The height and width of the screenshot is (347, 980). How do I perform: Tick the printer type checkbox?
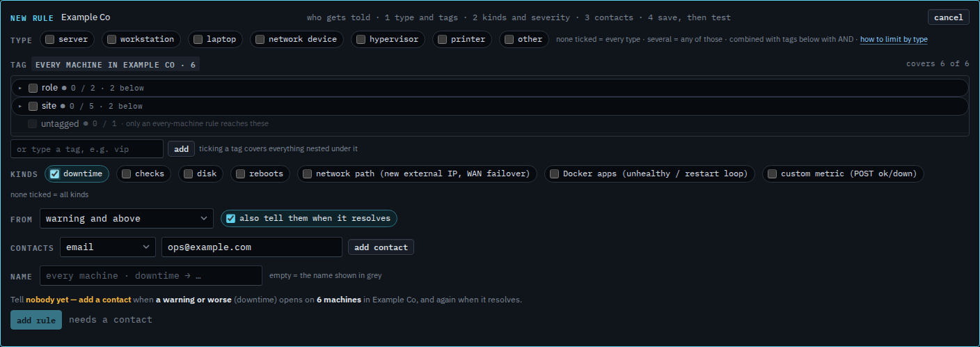[x=442, y=40]
